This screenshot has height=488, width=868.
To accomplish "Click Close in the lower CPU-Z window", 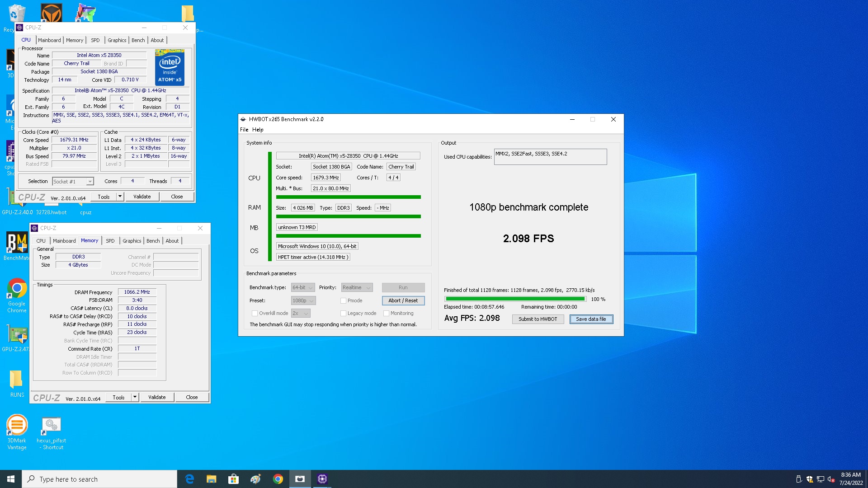I will 192,397.
